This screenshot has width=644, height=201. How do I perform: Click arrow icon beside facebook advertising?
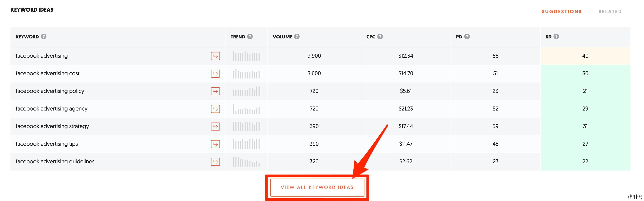point(215,56)
